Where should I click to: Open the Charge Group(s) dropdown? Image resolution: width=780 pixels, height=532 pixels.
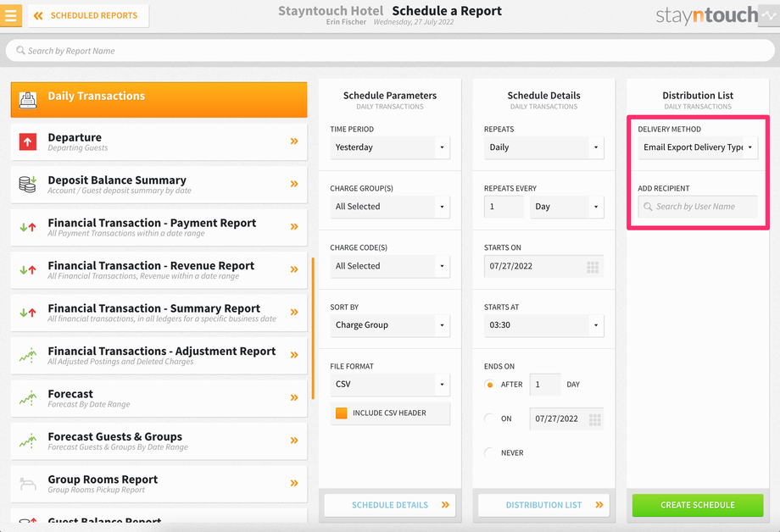click(390, 207)
